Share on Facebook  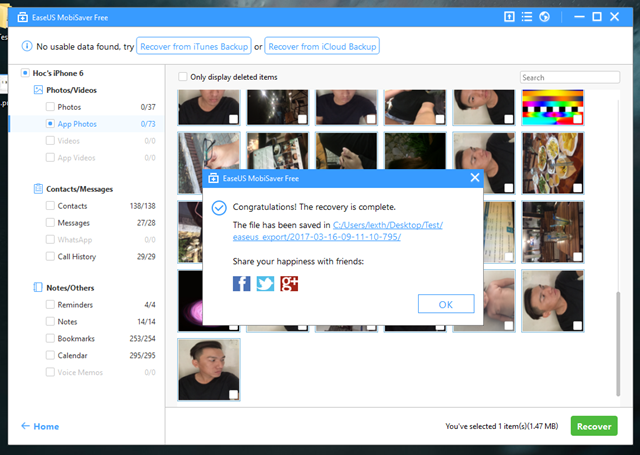pos(242,284)
